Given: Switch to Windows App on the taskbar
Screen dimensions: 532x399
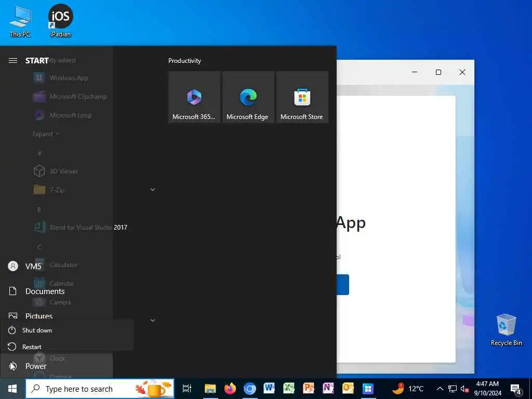Looking at the screenshot, I should (368, 389).
